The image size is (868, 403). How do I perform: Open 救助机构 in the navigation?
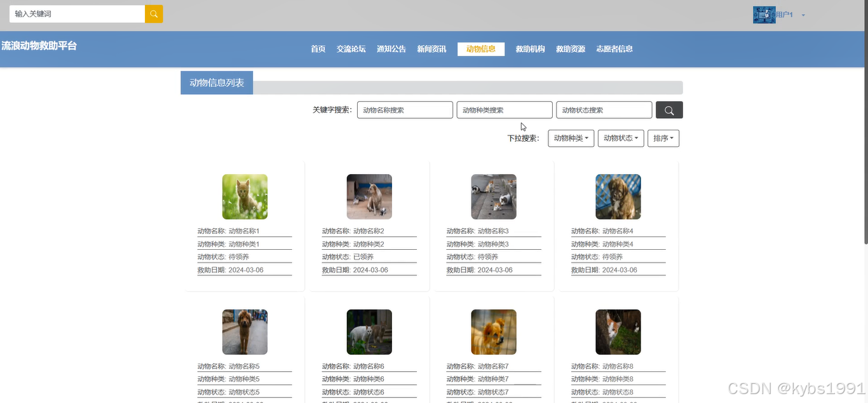click(531, 49)
